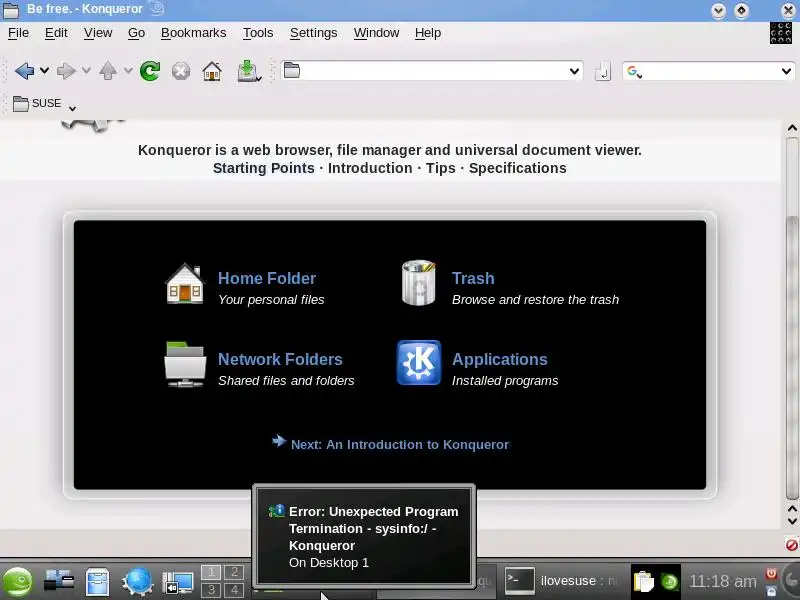Open the Window menu

tap(376, 33)
